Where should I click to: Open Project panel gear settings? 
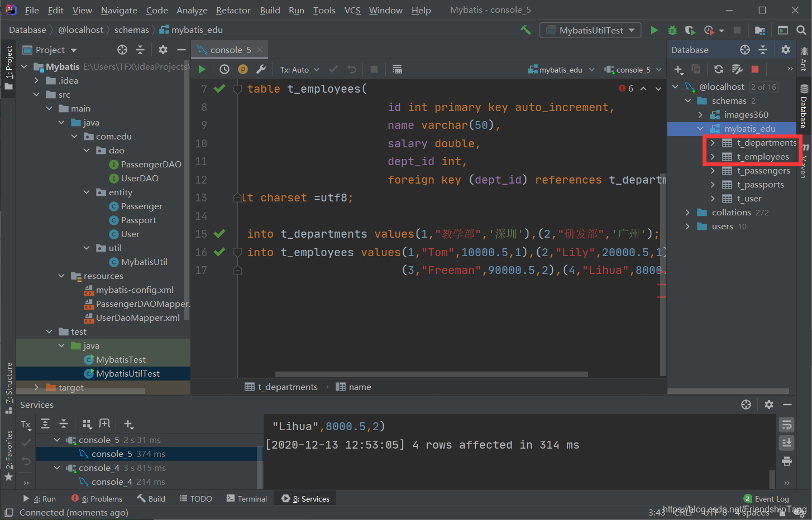point(163,50)
